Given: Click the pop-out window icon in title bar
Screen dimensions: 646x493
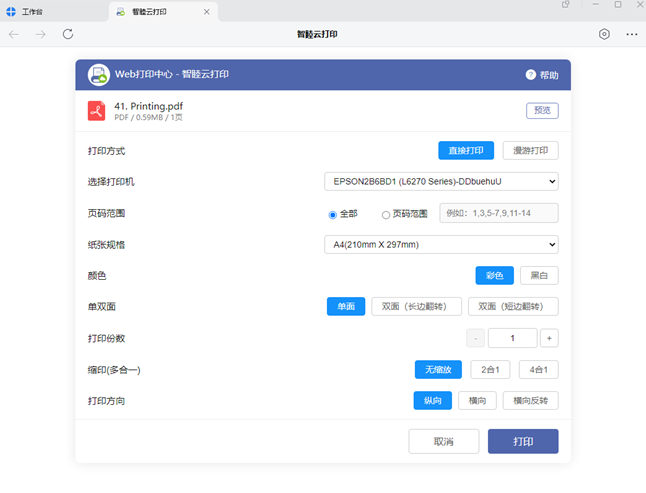Looking at the screenshot, I should [x=566, y=5].
